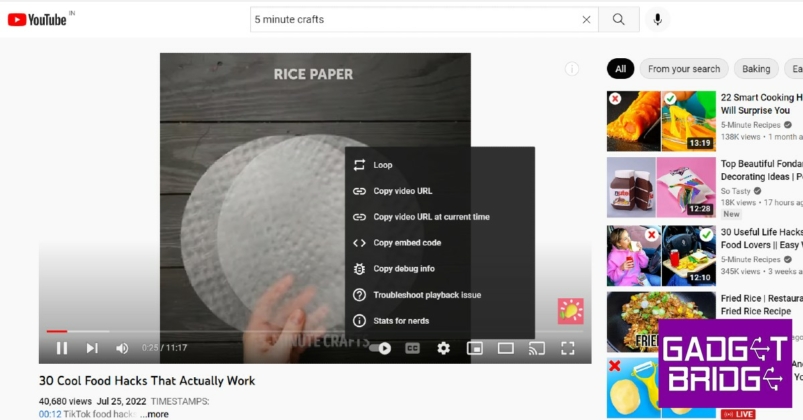Screen dimensions: 803x420
Task: Open the info card icon on the video
Action: [572, 69]
